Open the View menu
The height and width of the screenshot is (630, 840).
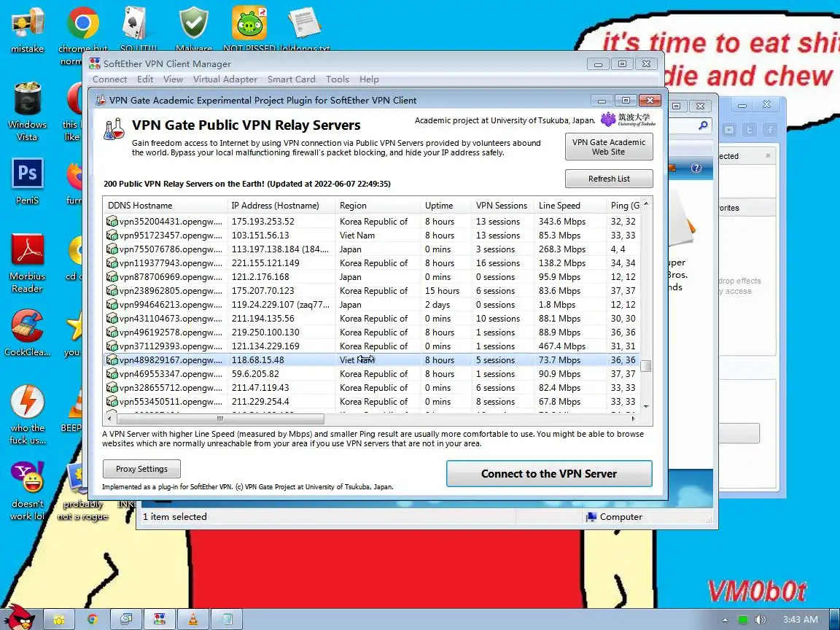click(173, 79)
